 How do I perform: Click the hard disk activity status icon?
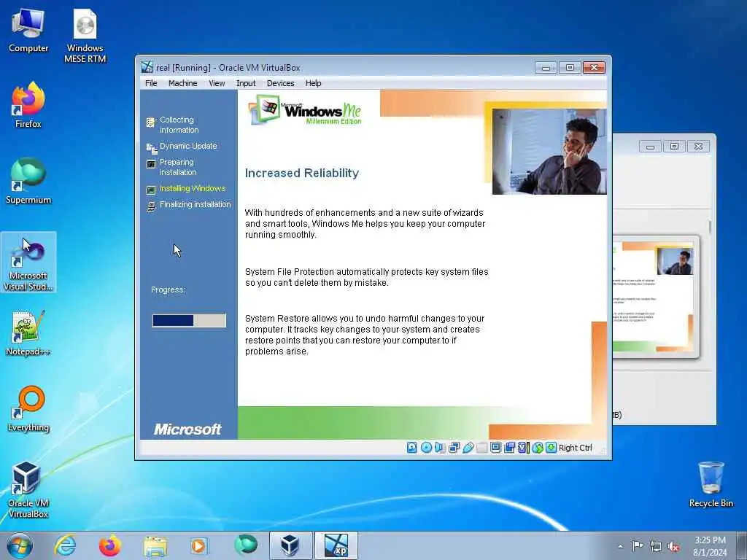412,448
